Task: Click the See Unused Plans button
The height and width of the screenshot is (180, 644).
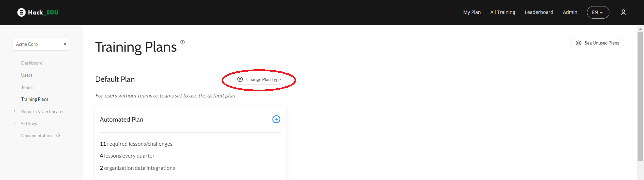Action: (x=597, y=43)
